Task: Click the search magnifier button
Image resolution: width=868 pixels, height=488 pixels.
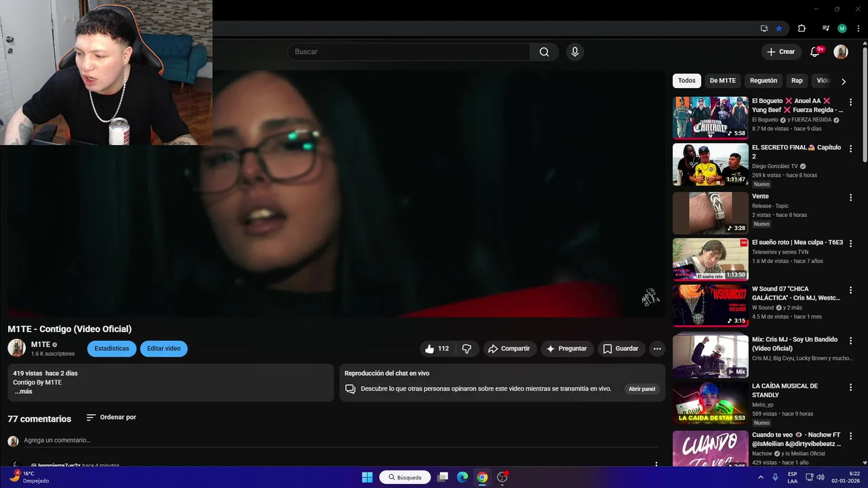Action: point(544,52)
